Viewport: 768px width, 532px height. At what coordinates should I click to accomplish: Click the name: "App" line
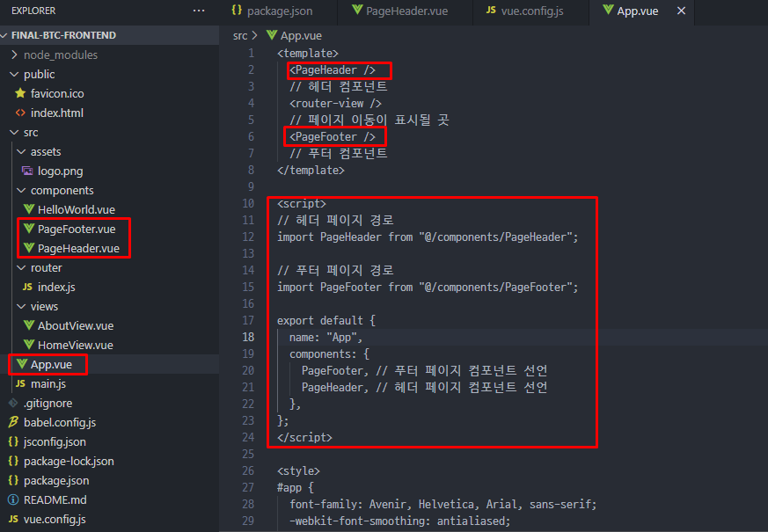point(325,337)
